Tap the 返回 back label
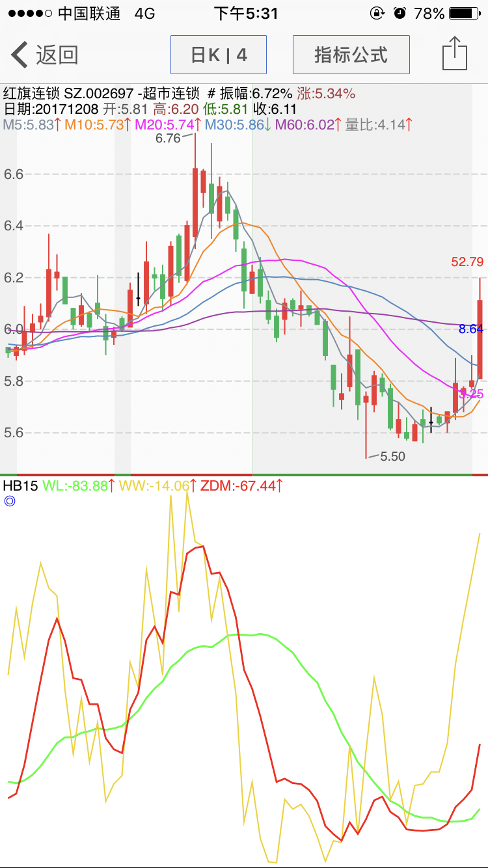Screen dimensions: 488x868 [x=57, y=55]
